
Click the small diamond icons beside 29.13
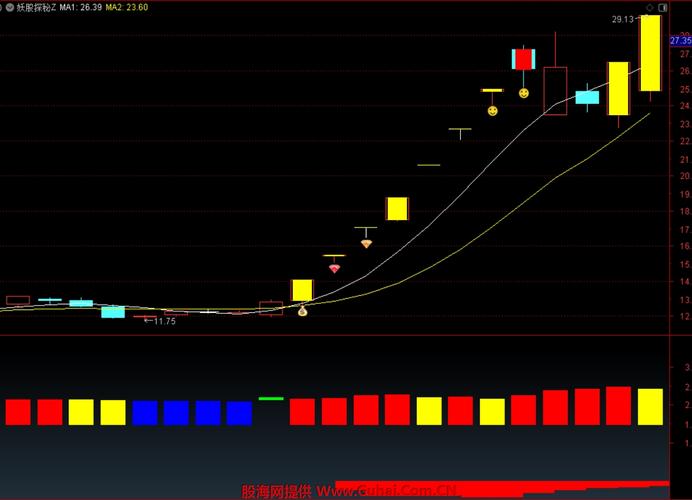[x=653, y=7]
